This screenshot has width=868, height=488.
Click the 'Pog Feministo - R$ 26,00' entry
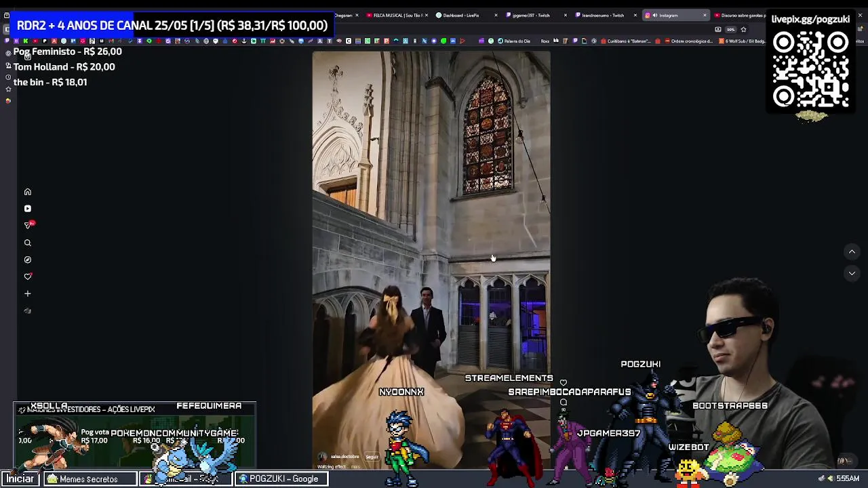[68, 52]
